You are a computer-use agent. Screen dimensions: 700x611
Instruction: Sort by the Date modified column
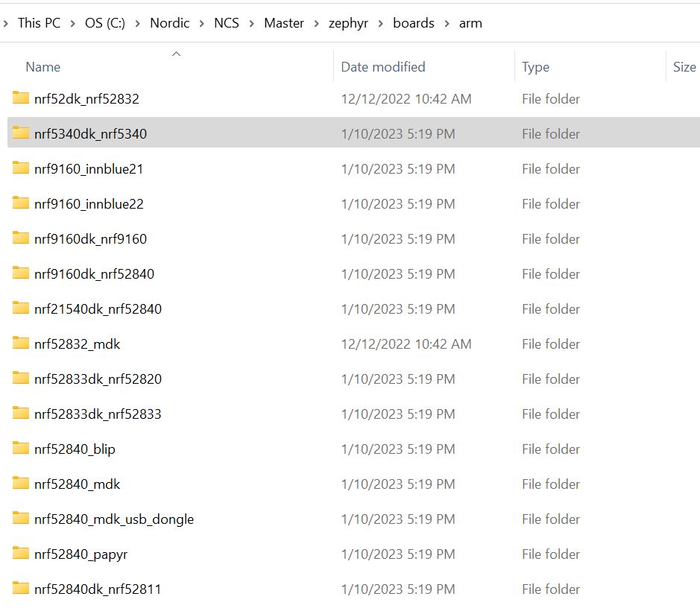pyautogui.click(x=382, y=67)
